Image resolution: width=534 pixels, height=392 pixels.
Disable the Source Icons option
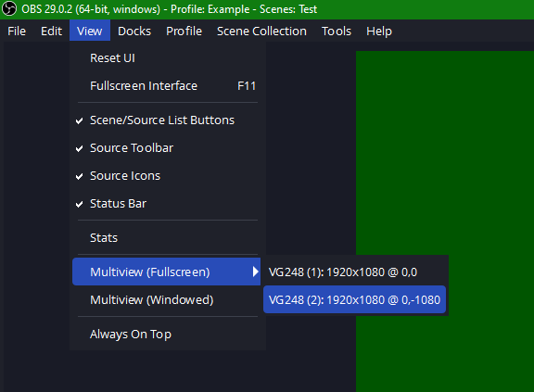click(x=167, y=176)
